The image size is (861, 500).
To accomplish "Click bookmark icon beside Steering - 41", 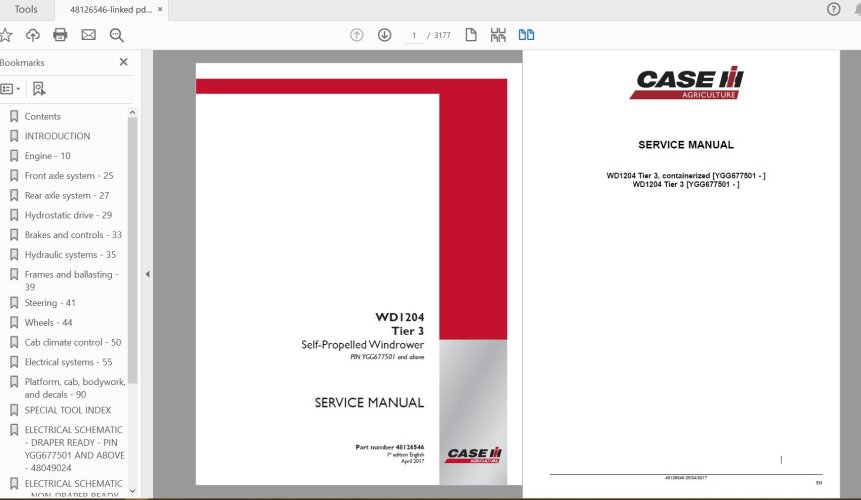I will (14, 303).
